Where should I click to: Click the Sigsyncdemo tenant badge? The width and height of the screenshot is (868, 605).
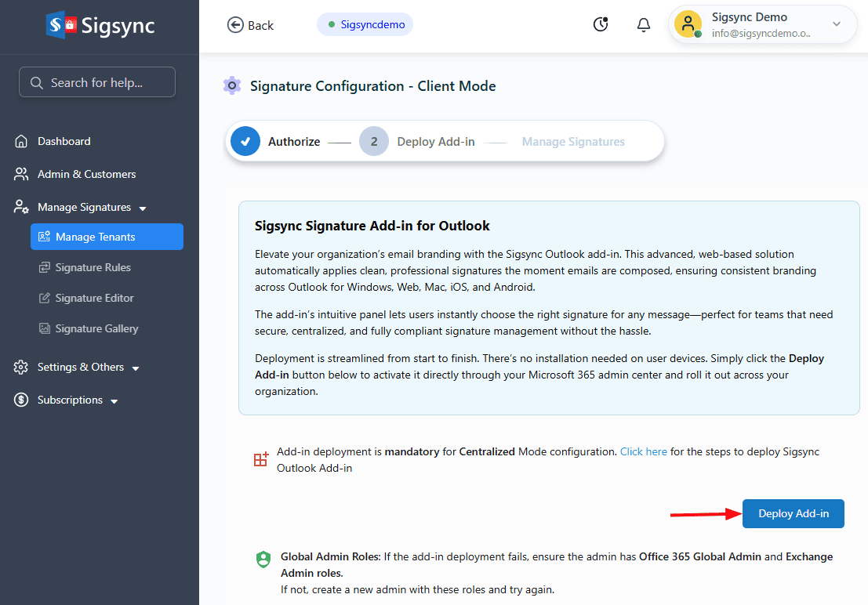365,24
